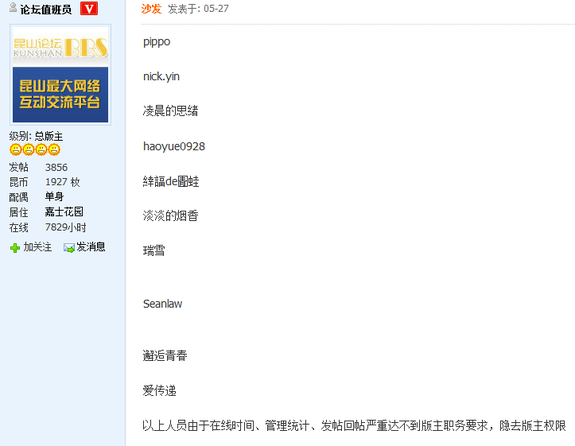Click the envelope 发消息 icon
Screen dimensions: 575x446
coord(69,248)
